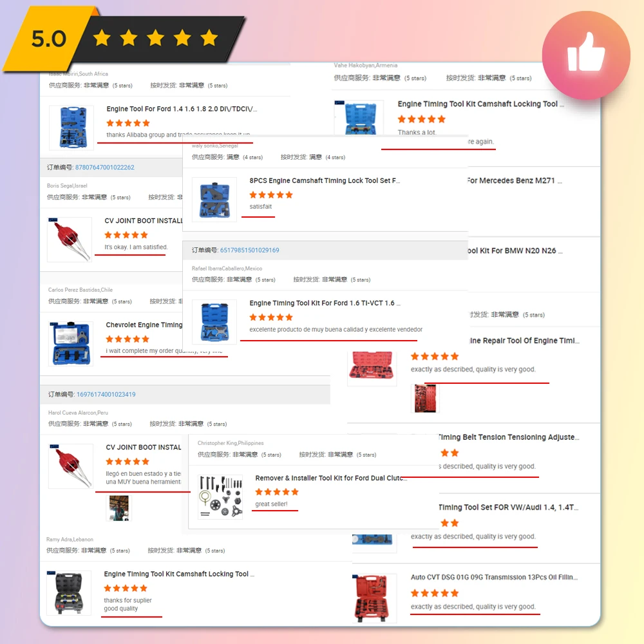This screenshot has height=644, width=644.
Task: Open the reviewer's photo under Peru review
Action: (118, 508)
